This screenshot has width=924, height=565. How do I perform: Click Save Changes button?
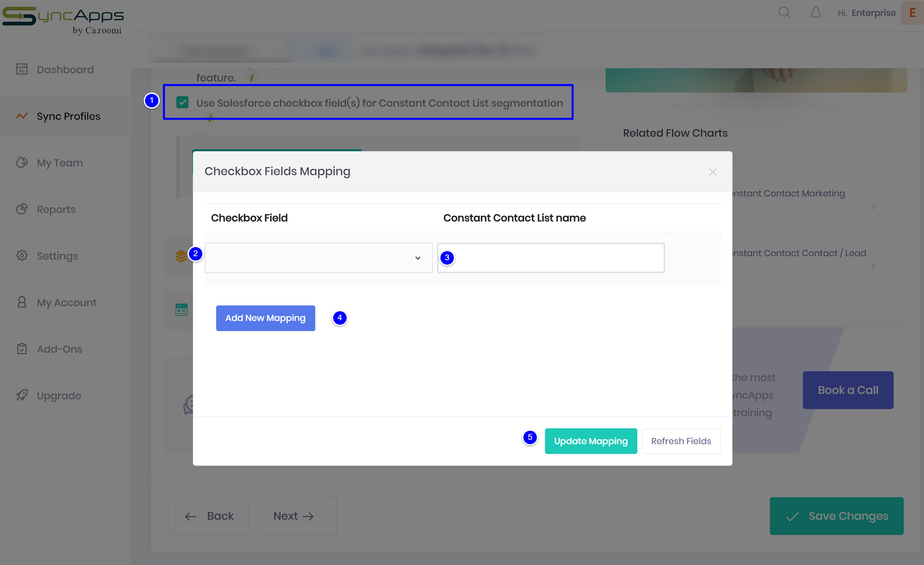point(837,516)
